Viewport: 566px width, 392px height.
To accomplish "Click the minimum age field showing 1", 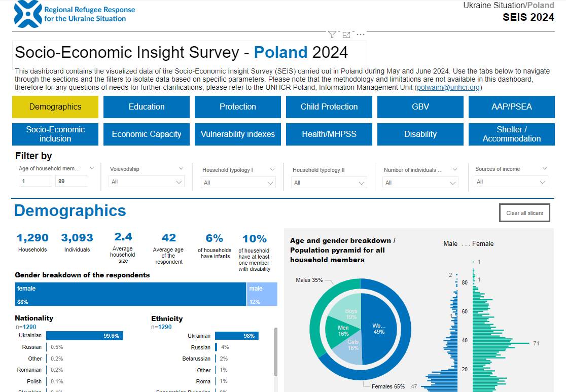I will tap(36, 181).
